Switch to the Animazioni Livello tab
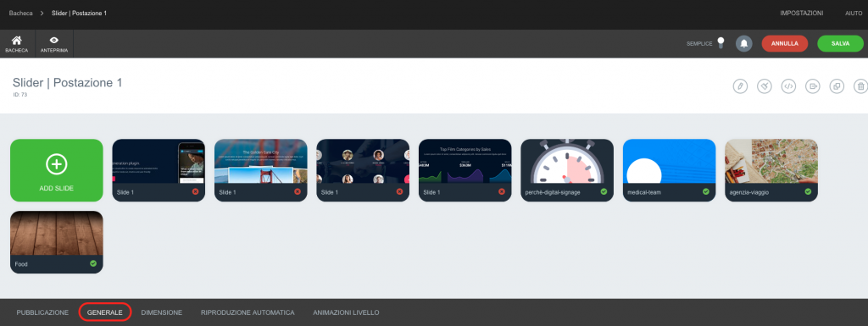This screenshot has width=868, height=326. [346, 312]
